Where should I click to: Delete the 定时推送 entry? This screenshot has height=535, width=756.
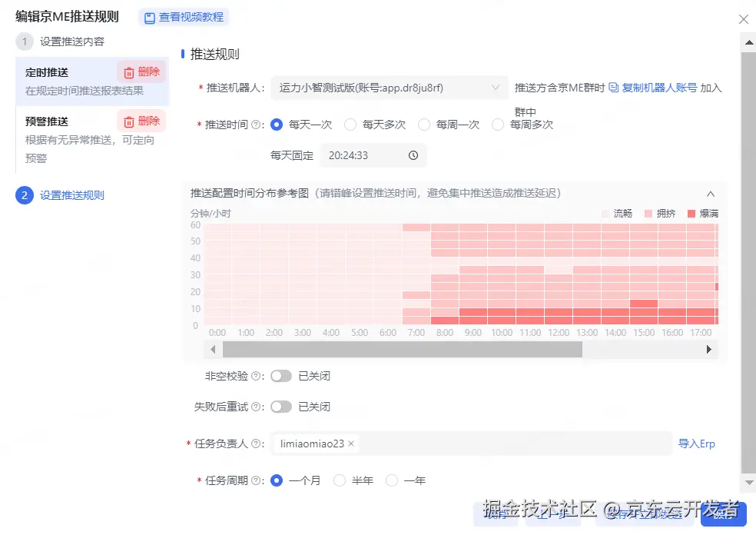pos(141,72)
